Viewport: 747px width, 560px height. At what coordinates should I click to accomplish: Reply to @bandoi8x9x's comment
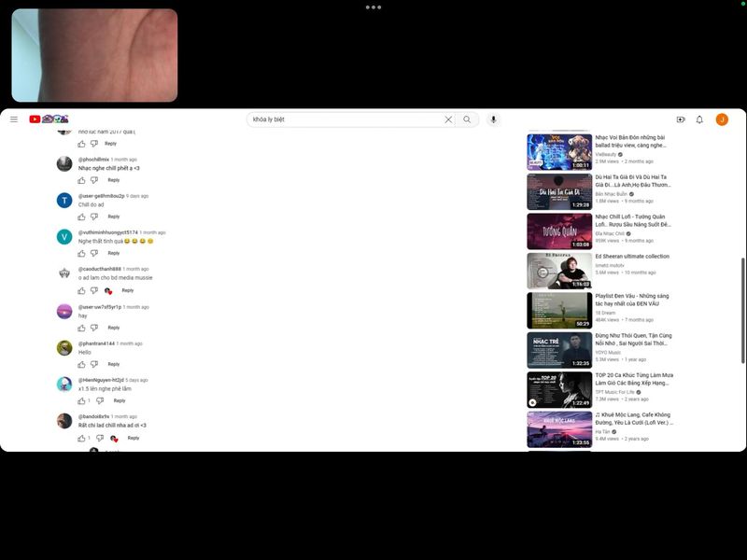tap(133, 438)
